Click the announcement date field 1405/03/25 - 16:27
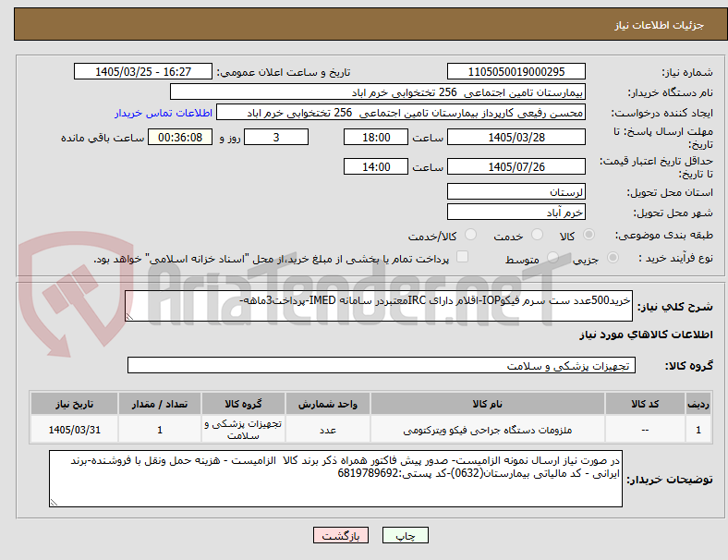Image resolution: width=728 pixels, height=560 pixels. pyautogui.click(x=143, y=72)
